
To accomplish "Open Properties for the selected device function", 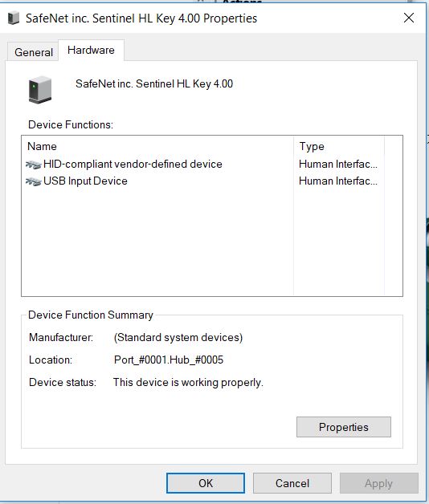I will 343,427.
